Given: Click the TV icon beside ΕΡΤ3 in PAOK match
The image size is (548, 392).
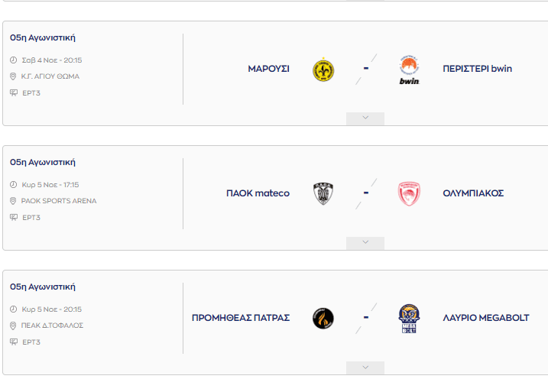Looking at the screenshot, I should click(x=13, y=218).
